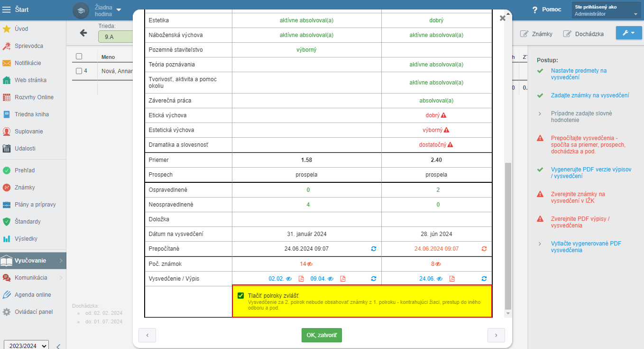644x349 pixels.
Task: Open the PDF icon next to 24.06.
Action: coord(452,279)
